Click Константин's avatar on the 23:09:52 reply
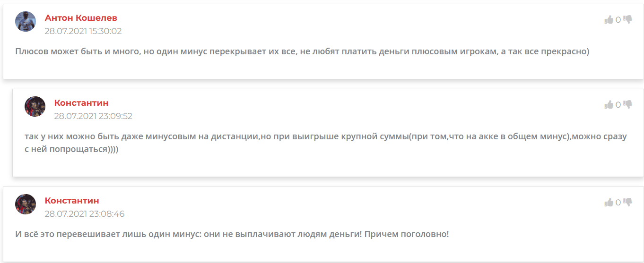644x263 pixels. point(35,107)
